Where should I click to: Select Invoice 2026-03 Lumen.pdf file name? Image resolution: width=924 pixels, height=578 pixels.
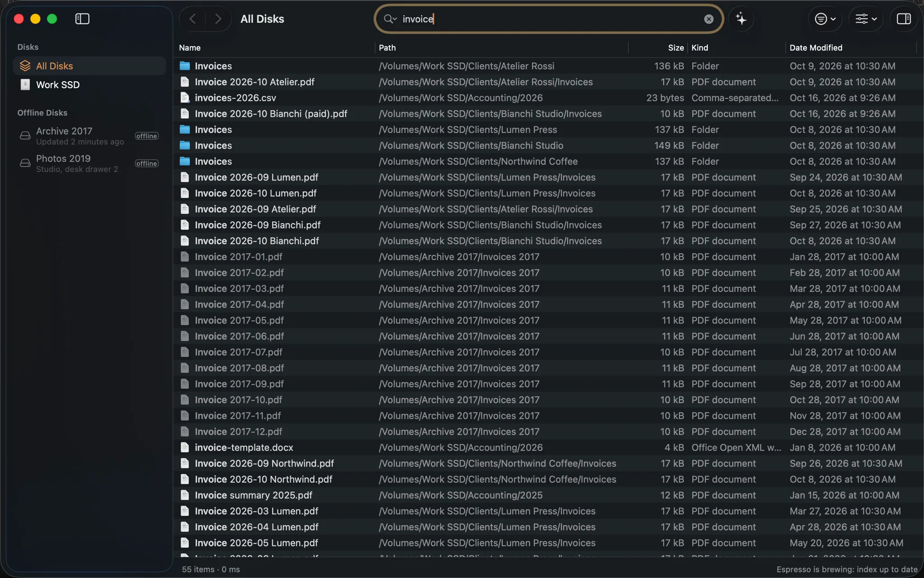tap(256, 511)
